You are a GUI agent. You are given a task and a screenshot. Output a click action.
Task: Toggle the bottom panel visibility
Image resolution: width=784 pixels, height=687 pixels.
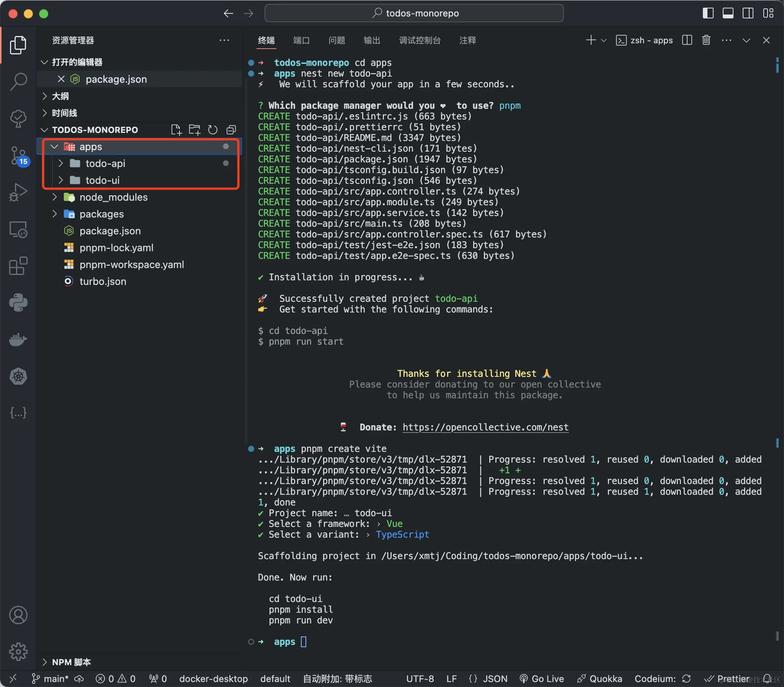pos(728,13)
